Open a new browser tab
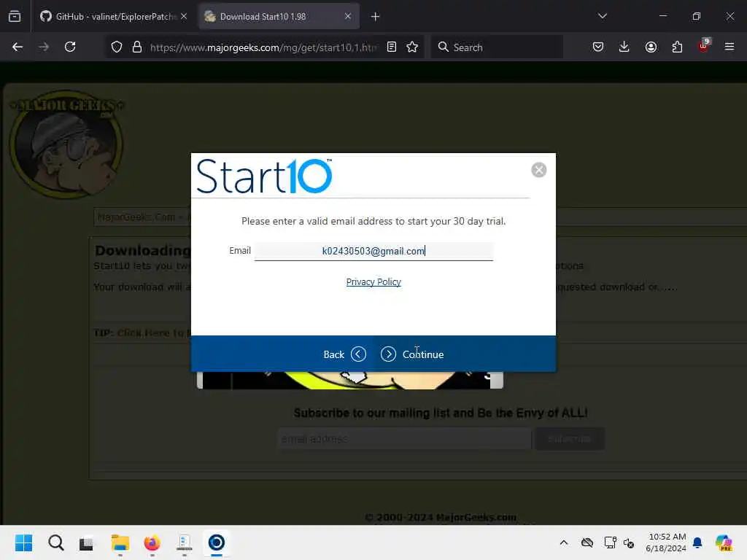The height and width of the screenshot is (560, 747). click(376, 17)
